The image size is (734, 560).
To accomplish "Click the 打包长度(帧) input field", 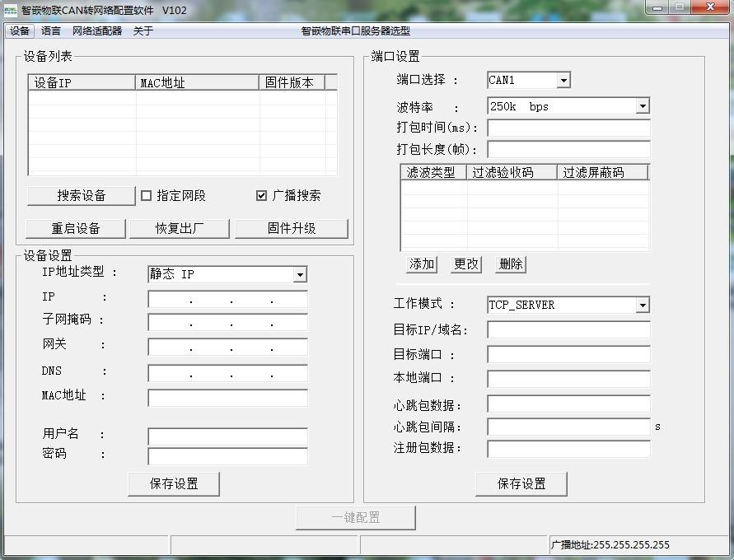I will tap(568, 150).
